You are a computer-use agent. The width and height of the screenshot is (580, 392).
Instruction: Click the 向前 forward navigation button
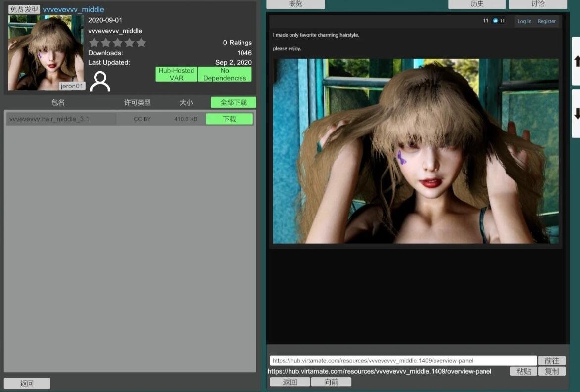331,382
